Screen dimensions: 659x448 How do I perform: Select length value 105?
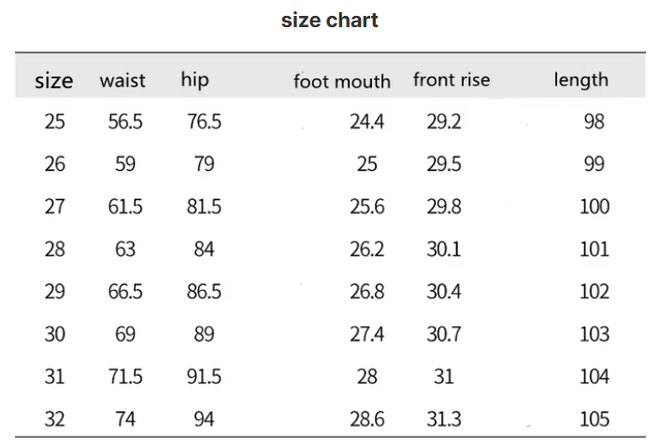point(594,419)
